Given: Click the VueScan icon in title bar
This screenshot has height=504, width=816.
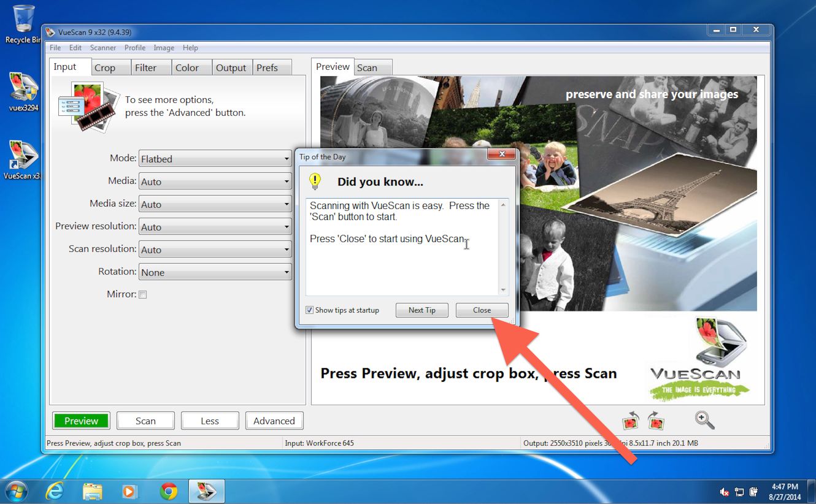Looking at the screenshot, I should click(50, 32).
